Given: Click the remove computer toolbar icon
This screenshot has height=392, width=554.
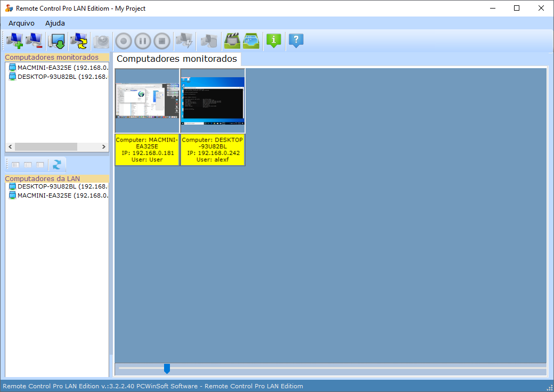Looking at the screenshot, I should point(35,40).
